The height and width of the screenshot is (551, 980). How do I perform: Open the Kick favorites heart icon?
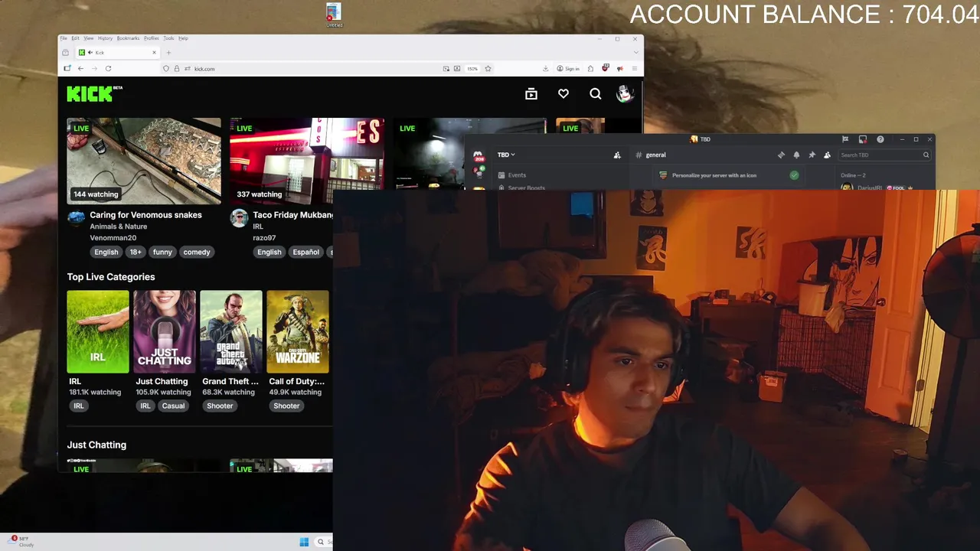pyautogui.click(x=563, y=93)
